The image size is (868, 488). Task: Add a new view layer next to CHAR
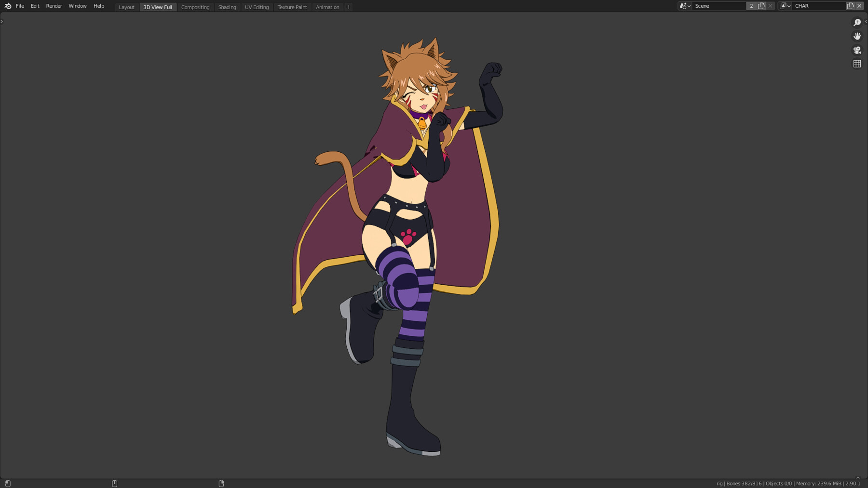click(851, 6)
